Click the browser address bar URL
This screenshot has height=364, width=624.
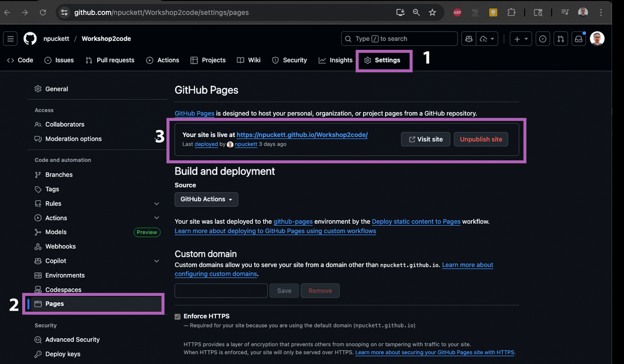pos(161,12)
